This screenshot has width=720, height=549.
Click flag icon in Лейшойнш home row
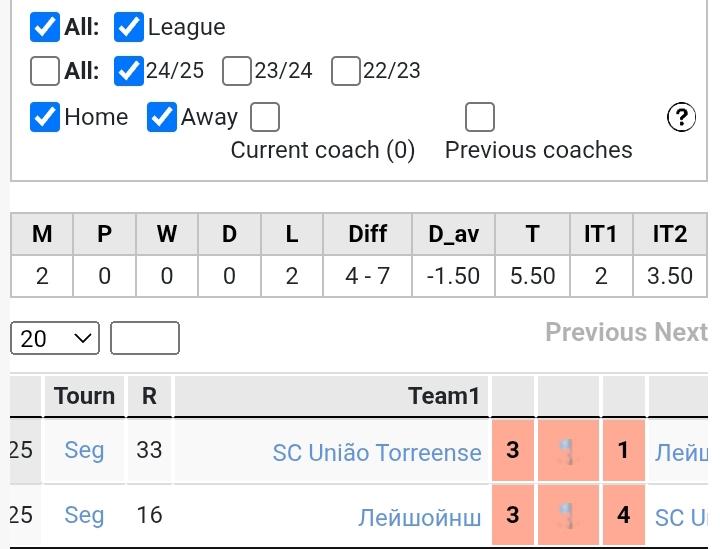pyautogui.click(x=568, y=516)
